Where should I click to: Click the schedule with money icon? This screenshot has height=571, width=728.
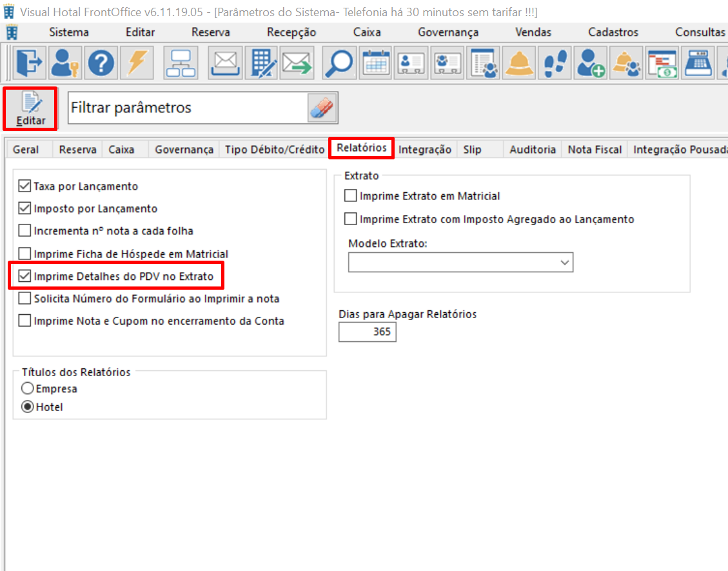pos(662,63)
